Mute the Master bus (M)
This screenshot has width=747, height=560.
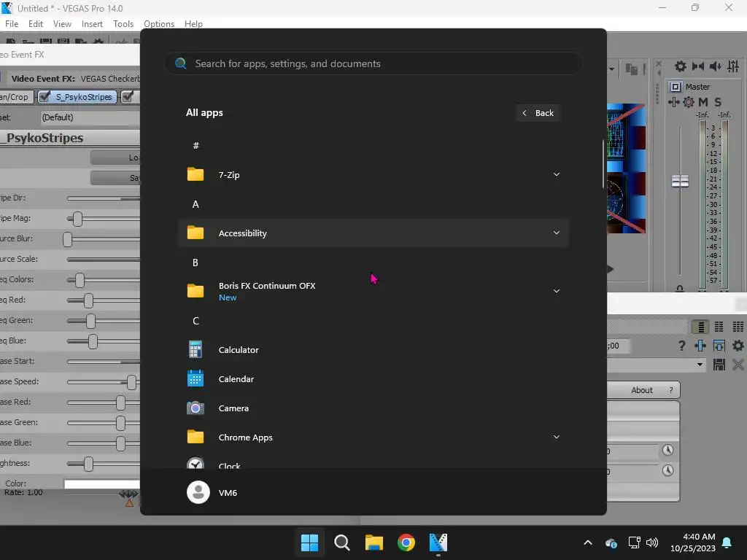click(x=703, y=102)
